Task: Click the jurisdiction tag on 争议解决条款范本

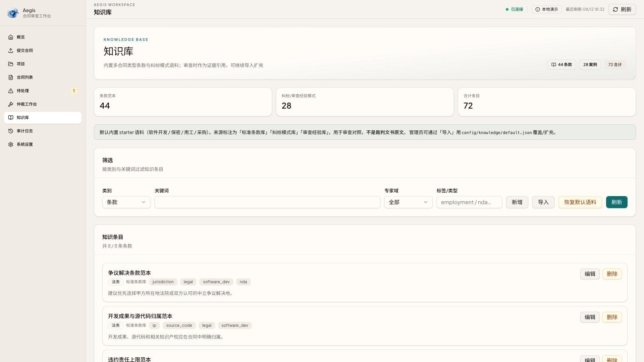Action: (163, 282)
